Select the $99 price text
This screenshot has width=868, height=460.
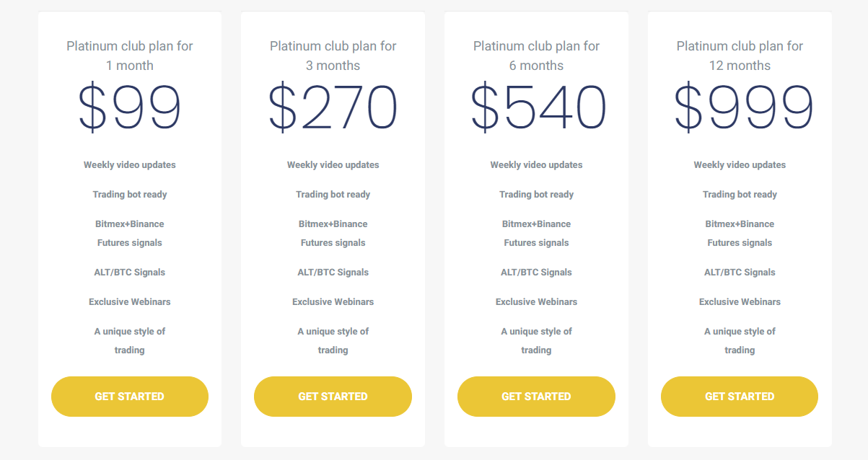point(130,108)
